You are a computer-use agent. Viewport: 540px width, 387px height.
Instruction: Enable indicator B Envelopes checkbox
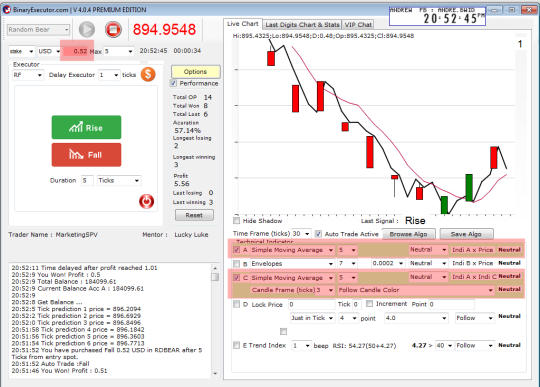[237, 263]
